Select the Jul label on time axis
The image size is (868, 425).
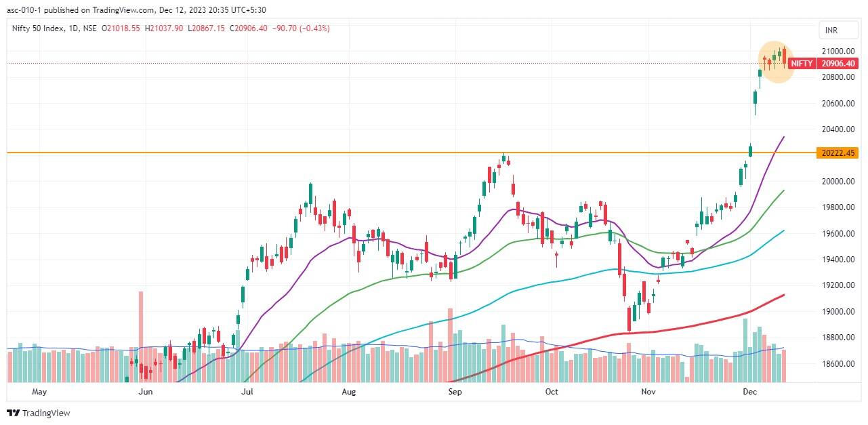[247, 392]
